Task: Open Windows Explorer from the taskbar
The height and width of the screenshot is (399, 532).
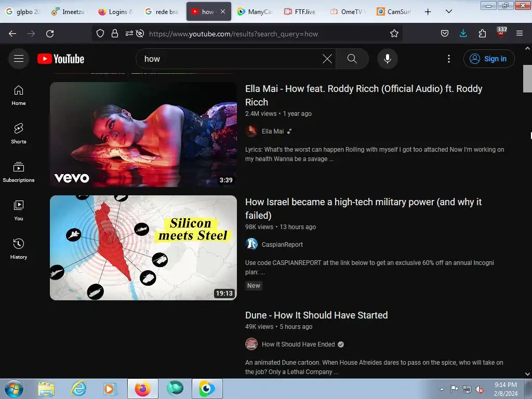Action: coord(46,389)
